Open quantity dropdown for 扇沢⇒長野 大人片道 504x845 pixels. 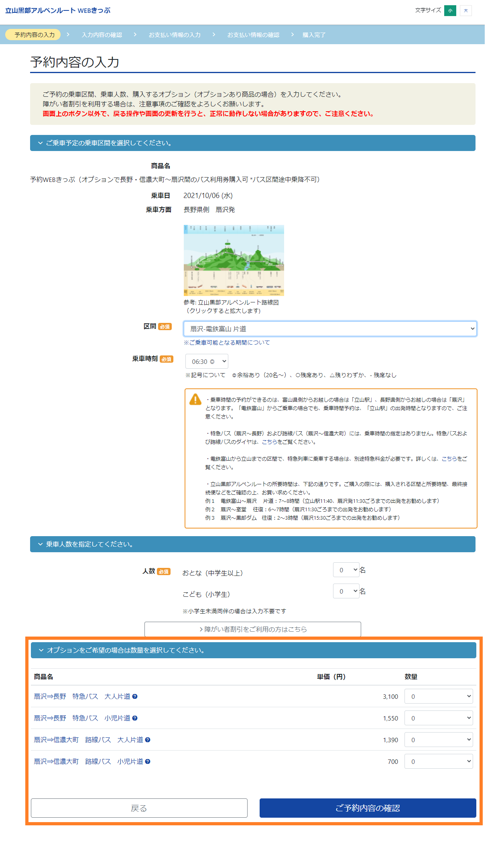click(x=438, y=696)
